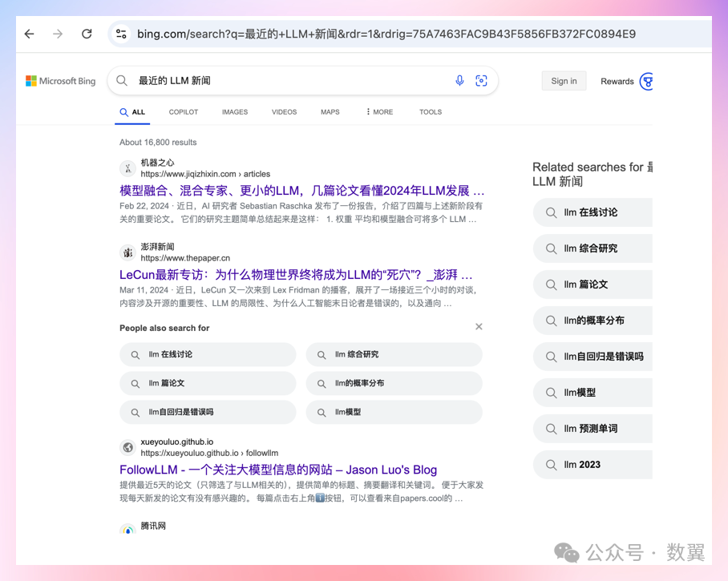Screen dimensions: 728x581
Task: Open related search llm 综合研究 in sidebar
Action: point(593,248)
